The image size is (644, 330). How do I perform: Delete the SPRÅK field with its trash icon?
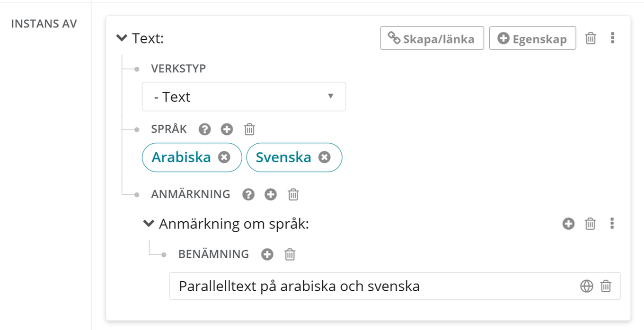point(249,129)
